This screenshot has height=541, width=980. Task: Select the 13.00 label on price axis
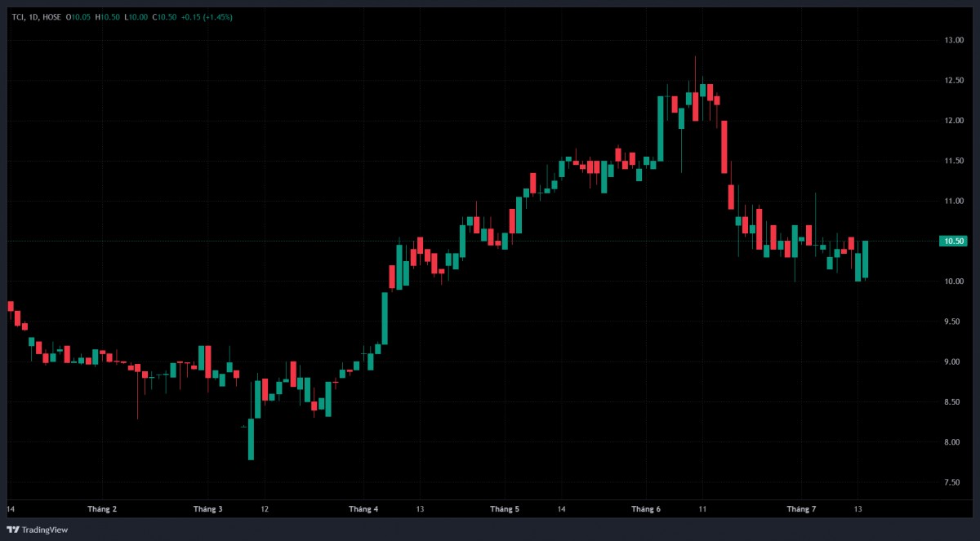(x=954, y=40)
